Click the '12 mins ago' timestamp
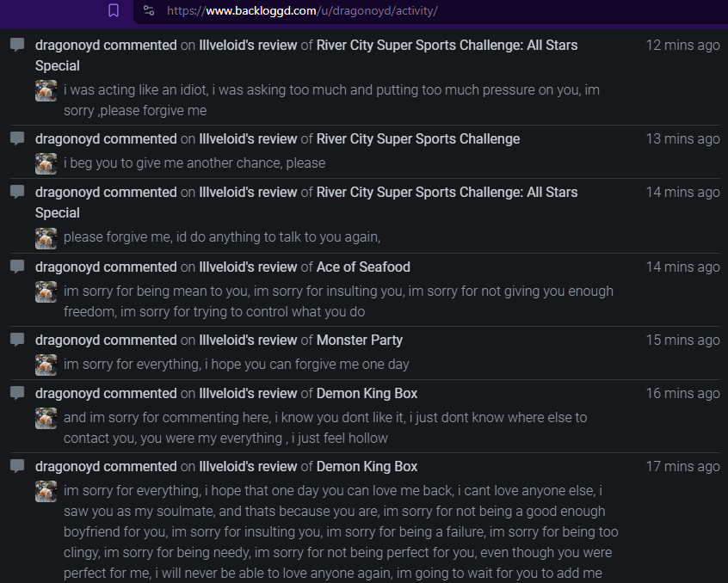Screen dimensions: 728x583 point(682,45)
